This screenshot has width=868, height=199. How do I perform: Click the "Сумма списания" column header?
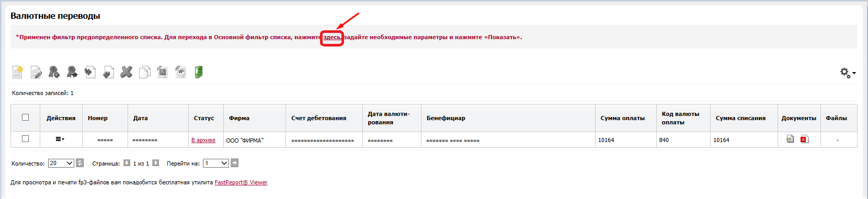740,118
